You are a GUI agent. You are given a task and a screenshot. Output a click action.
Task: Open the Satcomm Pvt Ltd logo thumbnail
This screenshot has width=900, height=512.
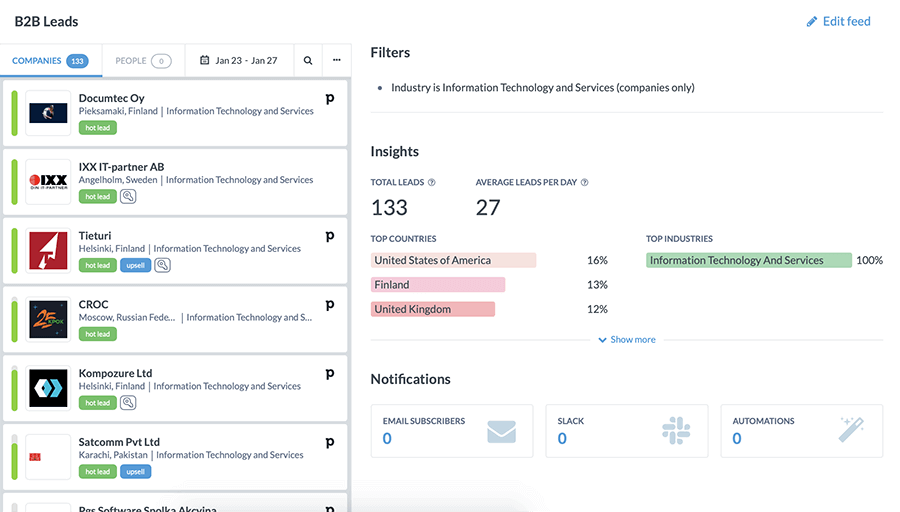tap(48, 457)
